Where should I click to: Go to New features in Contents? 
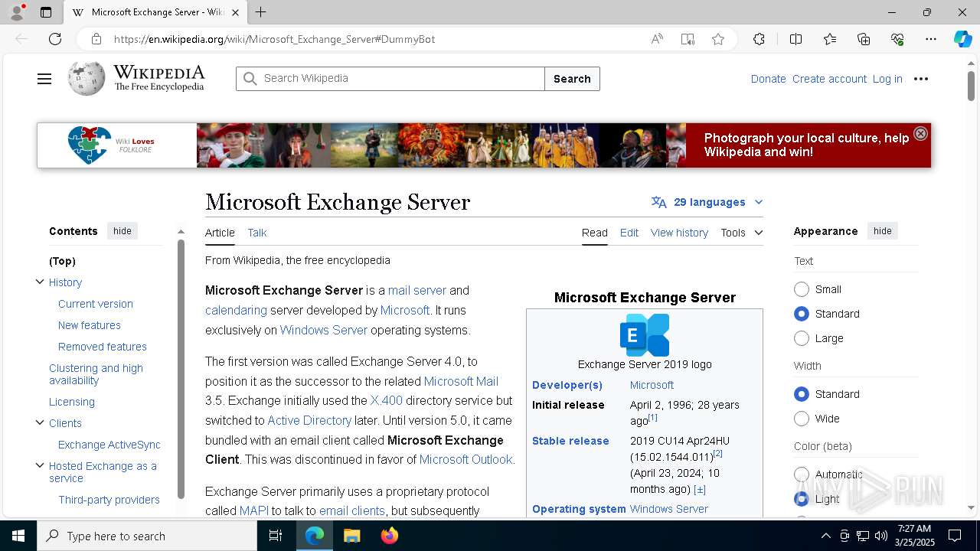point(90,325)
